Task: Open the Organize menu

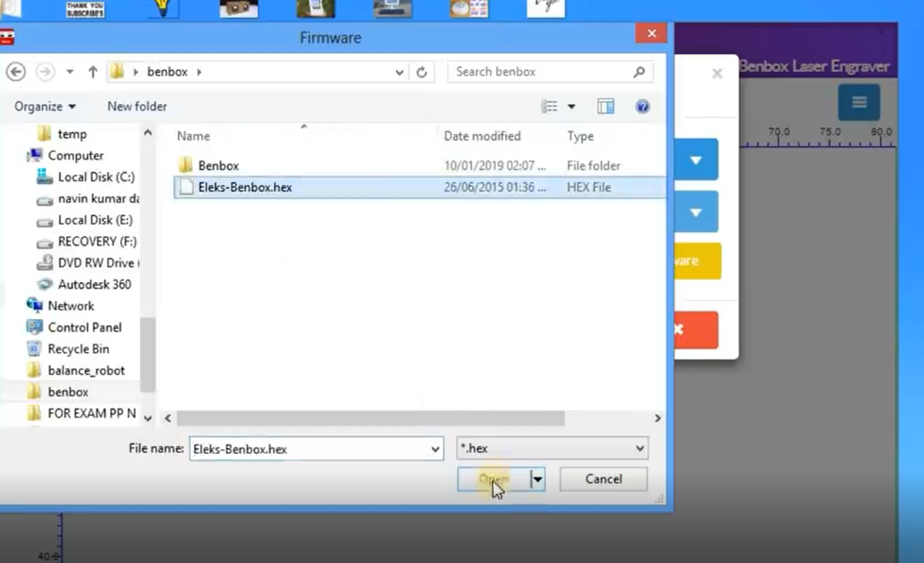Action: [45, 106]
